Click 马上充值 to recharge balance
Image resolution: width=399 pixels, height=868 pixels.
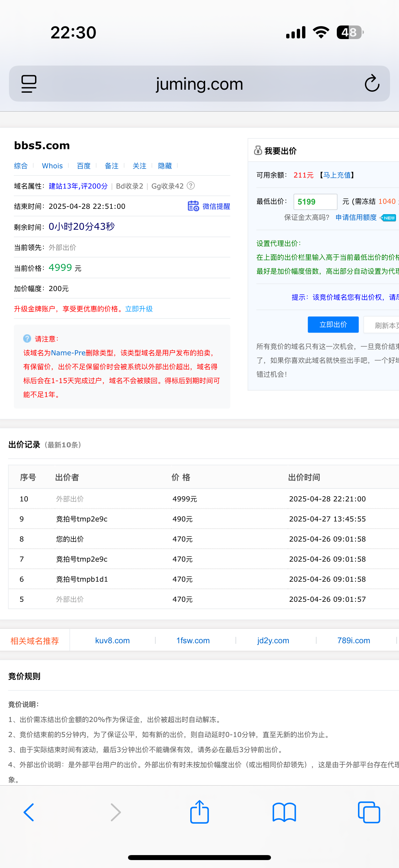pyautogui.click(x=337, y=175)
